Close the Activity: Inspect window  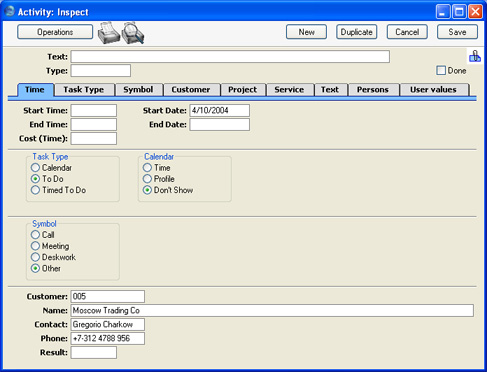475,12
